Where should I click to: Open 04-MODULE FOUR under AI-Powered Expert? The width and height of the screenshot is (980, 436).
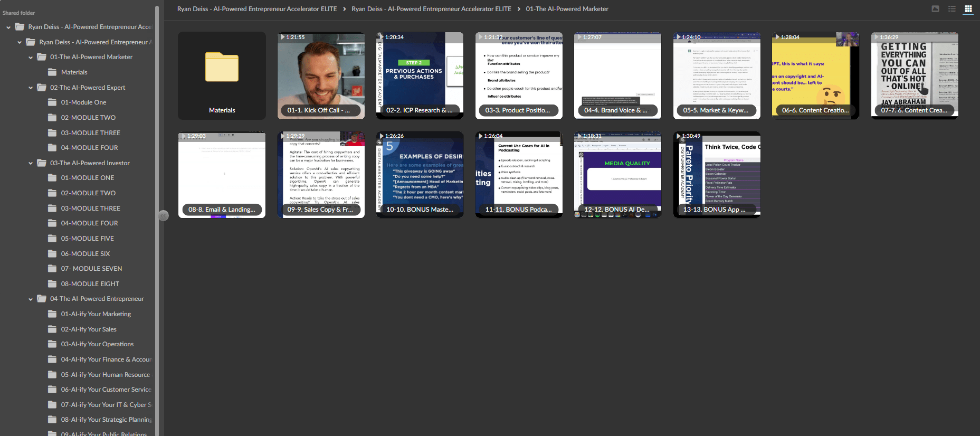[89, 148]
